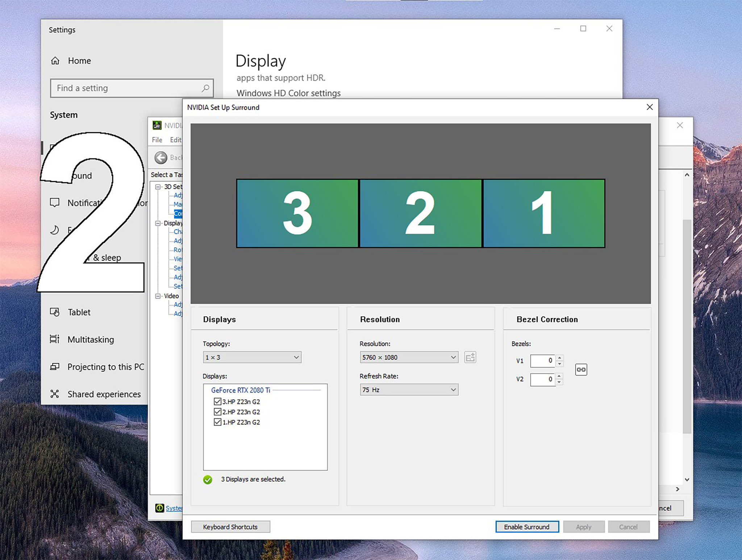Open Tablet settings icon

point(55,312)
